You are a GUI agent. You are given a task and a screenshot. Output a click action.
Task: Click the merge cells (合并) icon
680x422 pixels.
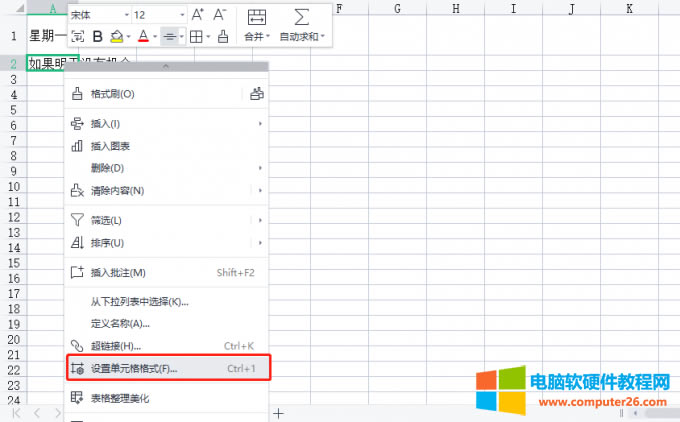256,17
